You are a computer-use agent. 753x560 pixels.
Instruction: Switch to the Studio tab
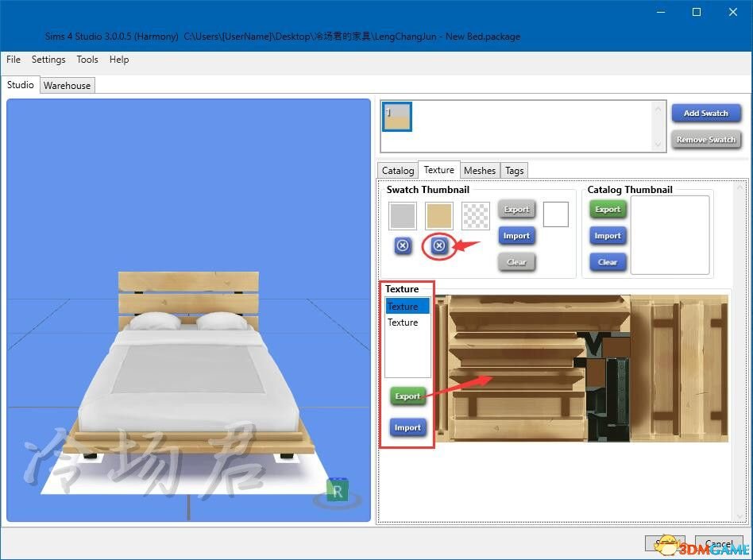click(x=20, y=85)
